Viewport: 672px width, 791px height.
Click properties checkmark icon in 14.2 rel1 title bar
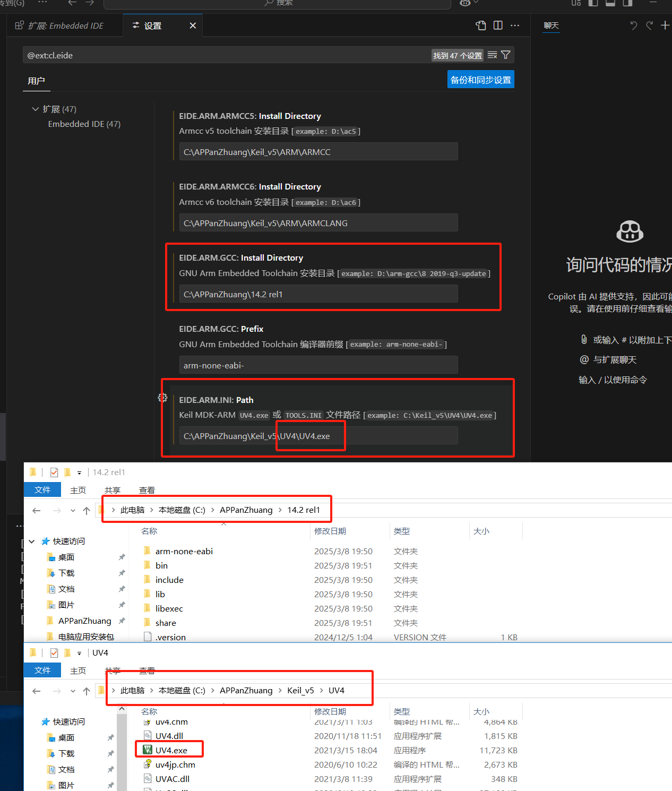pyautogui.click(x=54, y=472)
